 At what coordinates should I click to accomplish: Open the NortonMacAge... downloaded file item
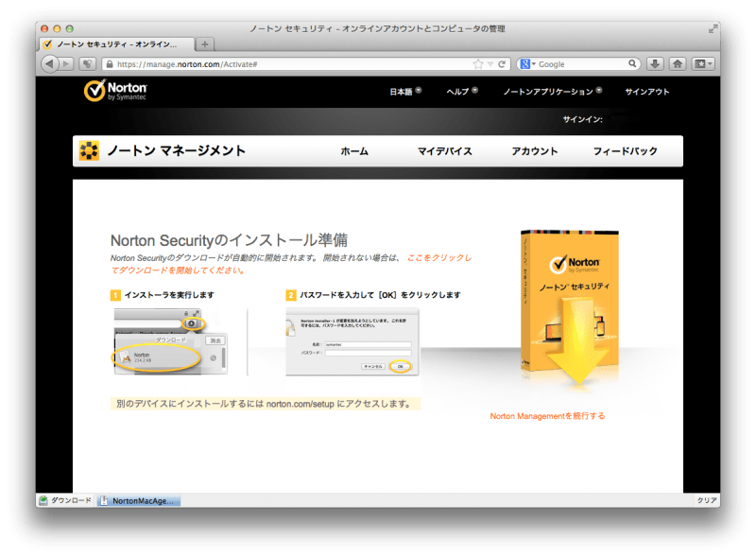(x=139, y=501)
